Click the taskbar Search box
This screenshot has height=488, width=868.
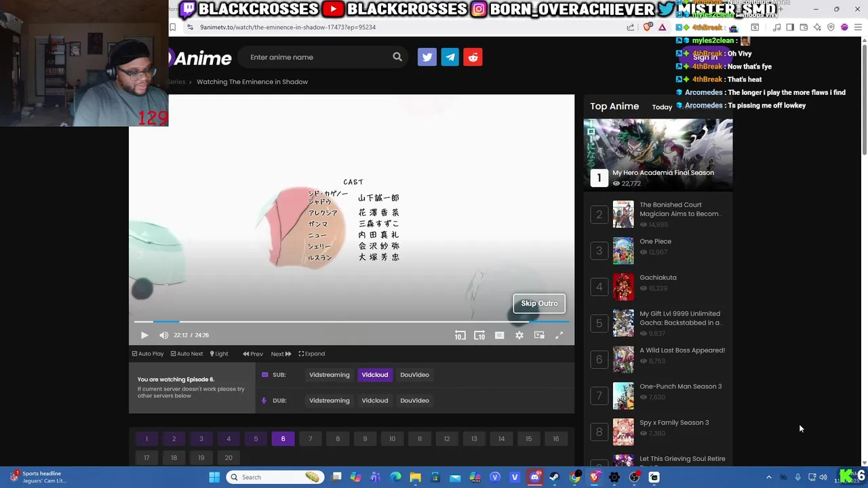click(x=274, y=477)
